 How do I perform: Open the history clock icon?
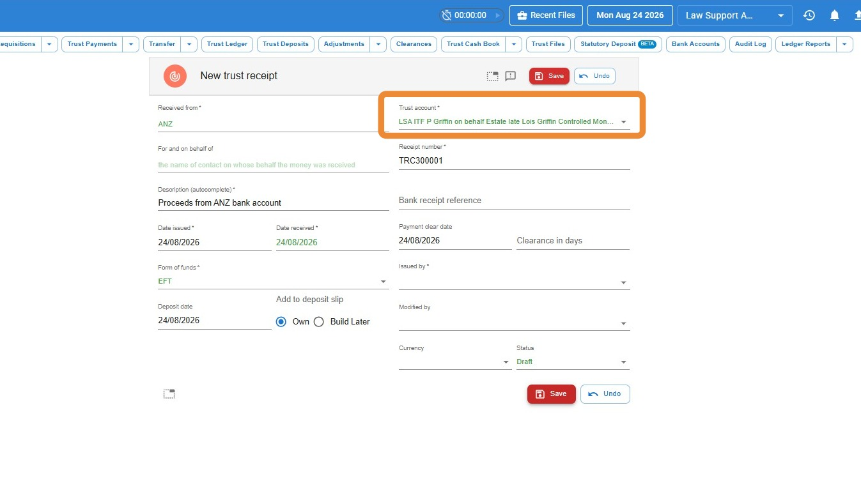pos(809,15)
